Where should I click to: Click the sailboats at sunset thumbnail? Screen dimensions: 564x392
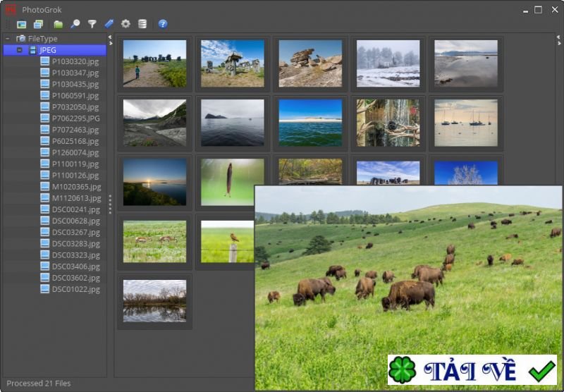pos(465,123)
